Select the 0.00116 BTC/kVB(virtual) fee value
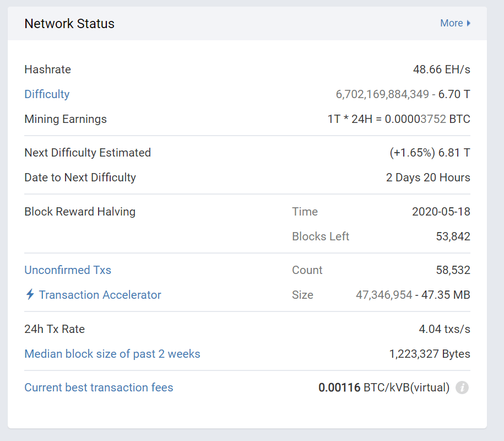The height and width of the screenshot is (441, 504). tap(384, 388)
